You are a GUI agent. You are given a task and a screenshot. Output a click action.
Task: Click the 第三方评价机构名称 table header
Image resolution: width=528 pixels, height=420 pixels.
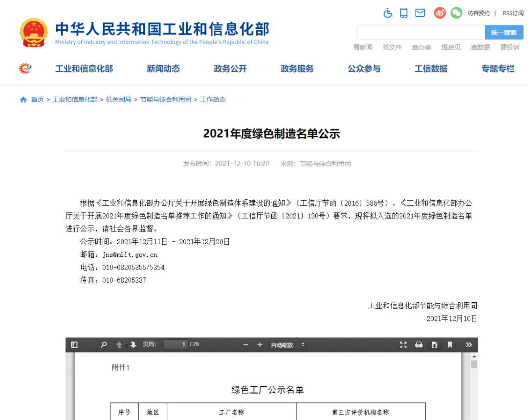361,412
